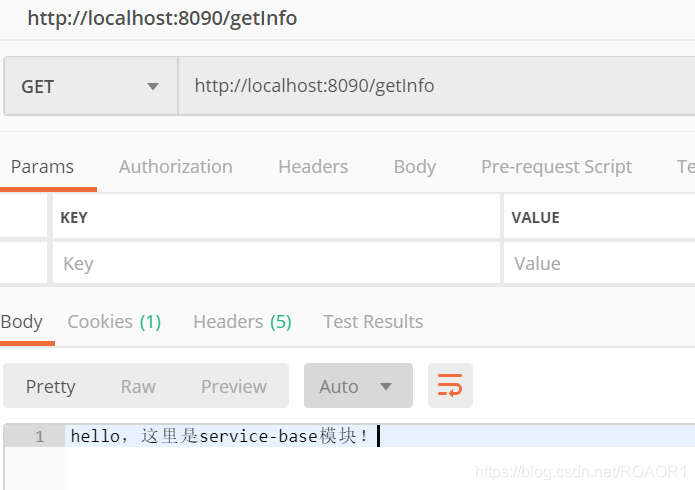Show the response Headers (5) tab
Screen dimensions: 695x490
pyautogui.click(x=242, y=322)
